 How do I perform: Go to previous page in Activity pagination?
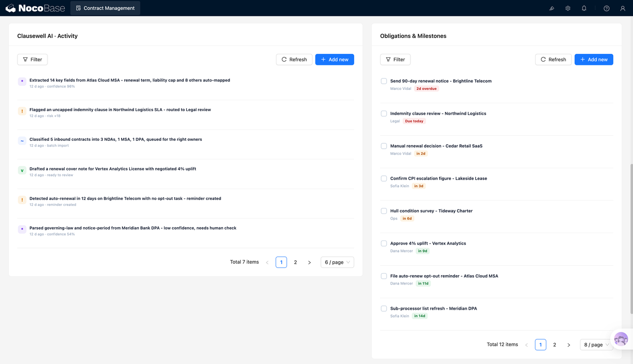click(267, 262)
